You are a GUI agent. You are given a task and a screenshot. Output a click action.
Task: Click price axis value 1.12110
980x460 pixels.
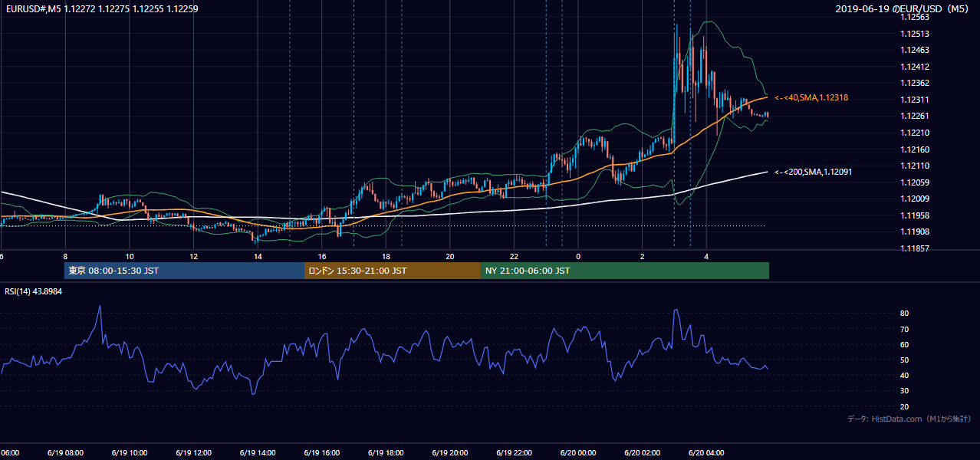(915, 166)
